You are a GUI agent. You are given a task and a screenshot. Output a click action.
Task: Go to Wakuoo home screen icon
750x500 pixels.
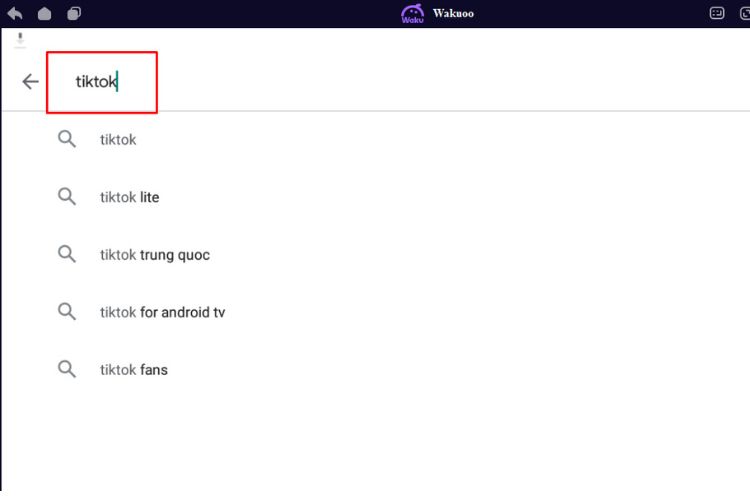[44, 13]
